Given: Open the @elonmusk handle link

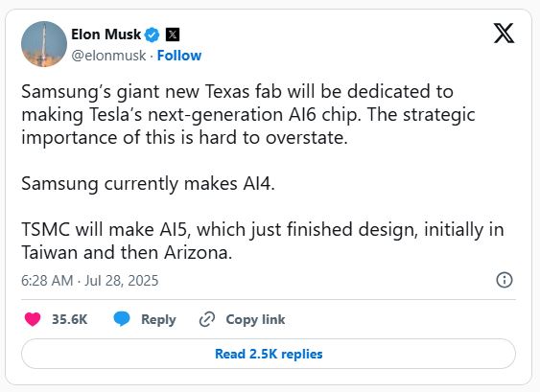Looking at the screenshot, I should click(108, 56).
